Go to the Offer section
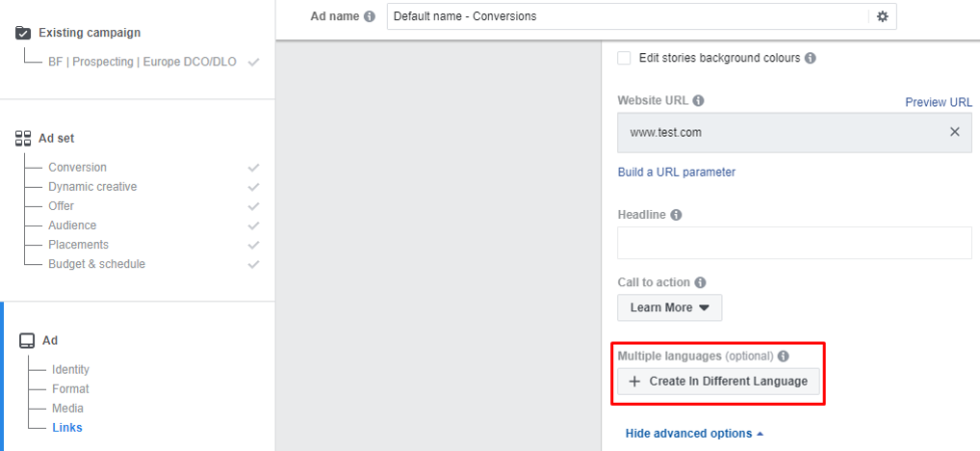The image size is (980, 451). coord(62,206)
